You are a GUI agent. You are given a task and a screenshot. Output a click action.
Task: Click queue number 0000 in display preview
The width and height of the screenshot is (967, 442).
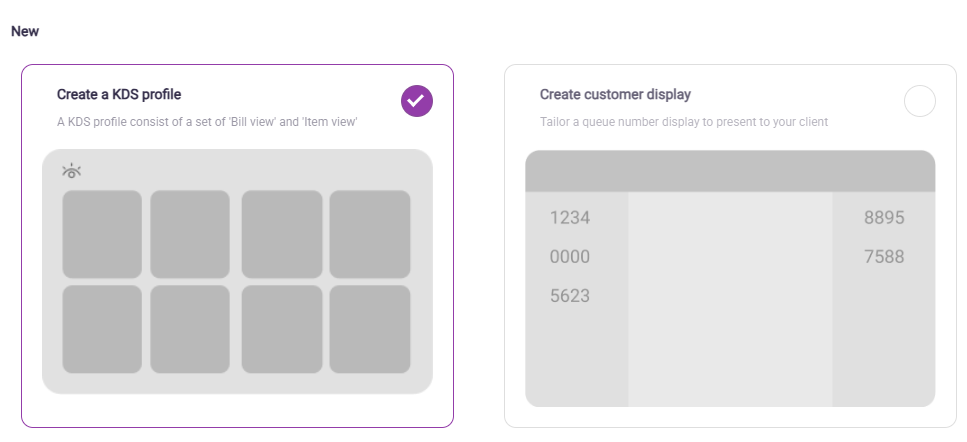click(570, 257)
